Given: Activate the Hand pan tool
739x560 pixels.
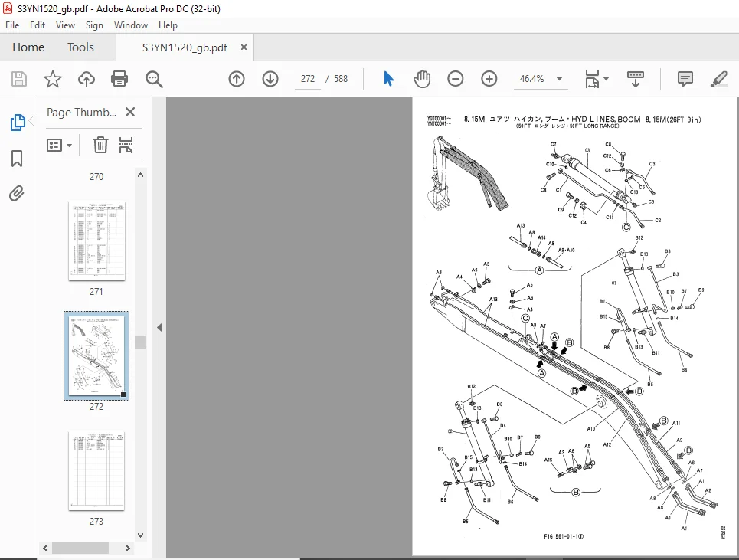Looking at the screenshot, I should pyautogui.click(x=422, y=79).
